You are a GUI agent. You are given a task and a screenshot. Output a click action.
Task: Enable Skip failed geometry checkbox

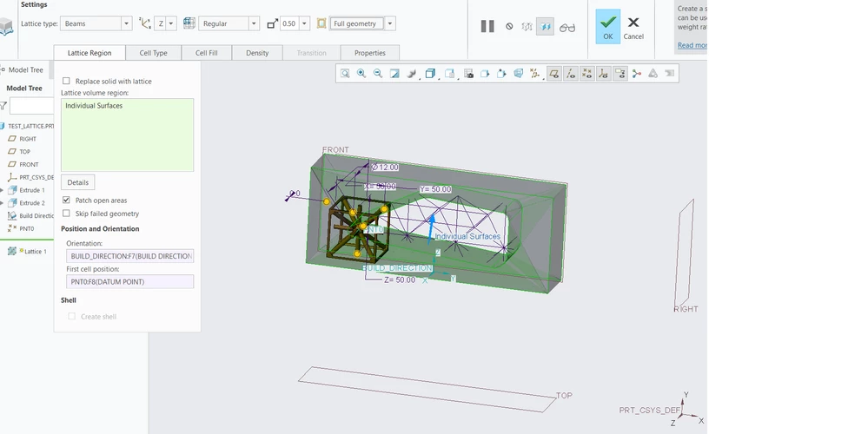(x=66, y=214)
